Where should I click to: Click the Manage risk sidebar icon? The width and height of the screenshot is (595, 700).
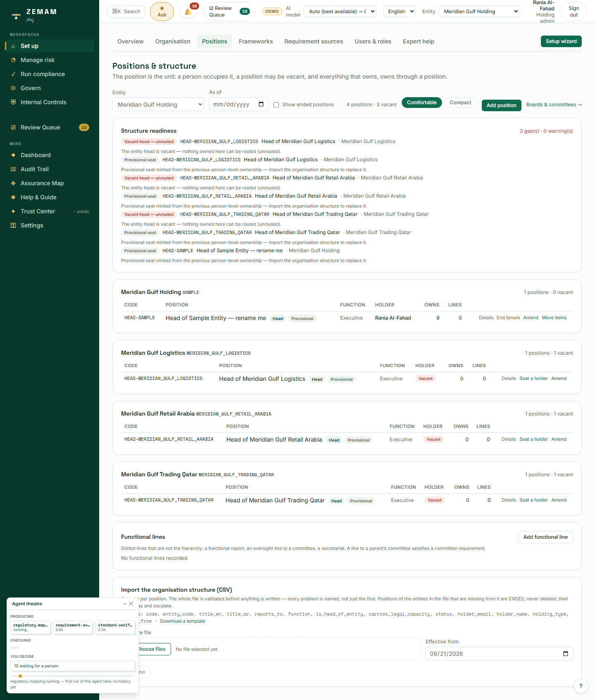pos(13,60)
